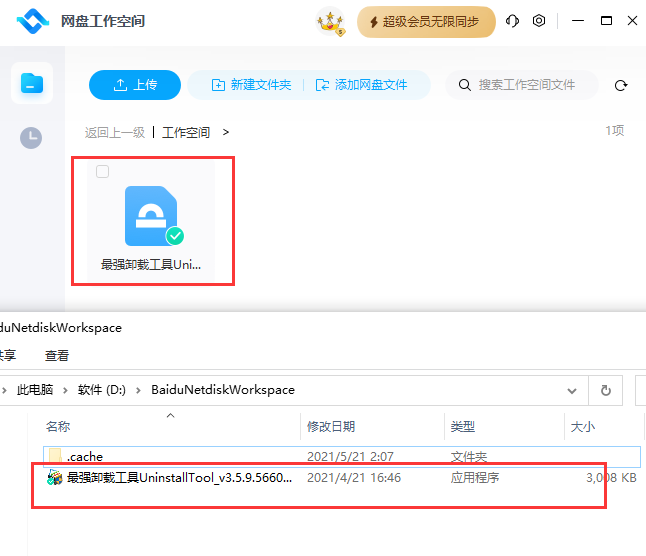Select the .cache folder row
The height and width of the screenshot is (556, 646).
coord(342,456)
